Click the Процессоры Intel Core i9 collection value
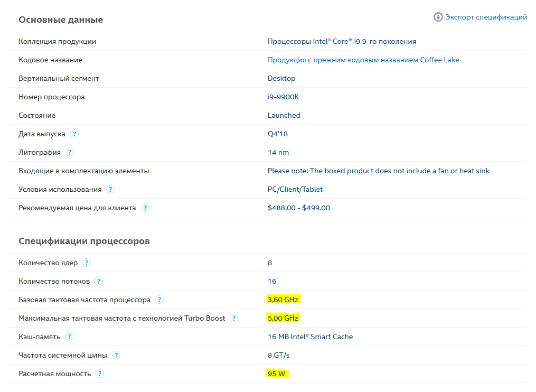The width and height of the screenshot is (536, 392). pos(342,41)
